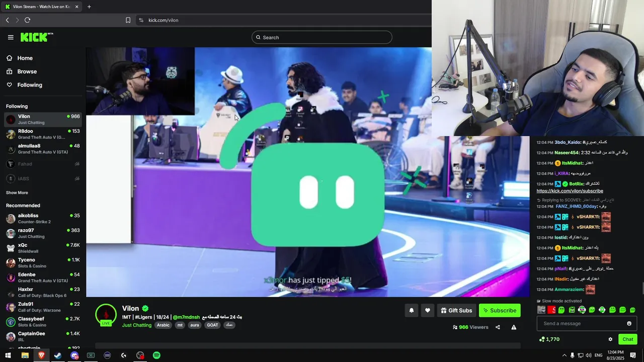
Task: Open almullaa8 channel in sidebar
Action: click(43, 149)
